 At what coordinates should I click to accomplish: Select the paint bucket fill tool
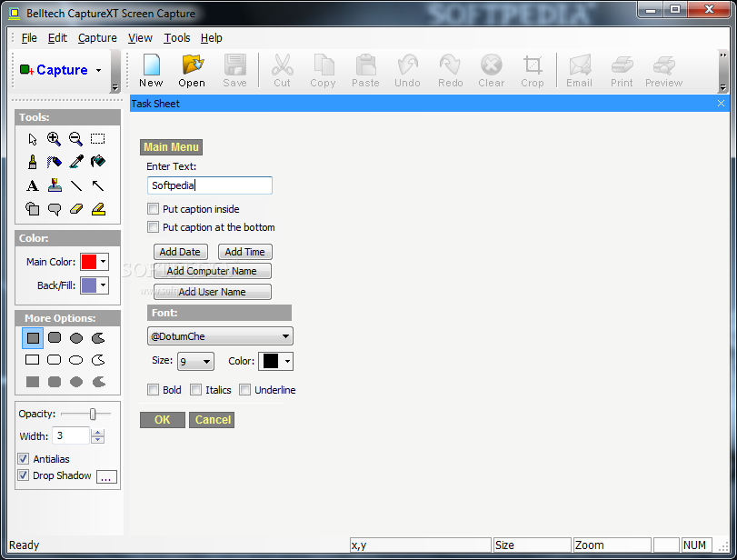[98, 162]
